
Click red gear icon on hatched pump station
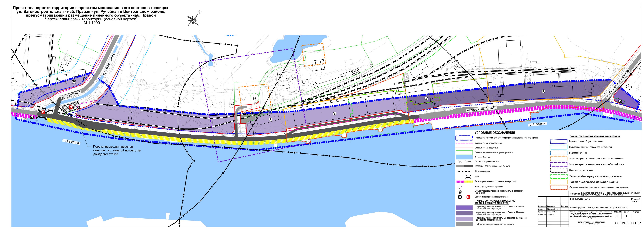click(71, 107)
